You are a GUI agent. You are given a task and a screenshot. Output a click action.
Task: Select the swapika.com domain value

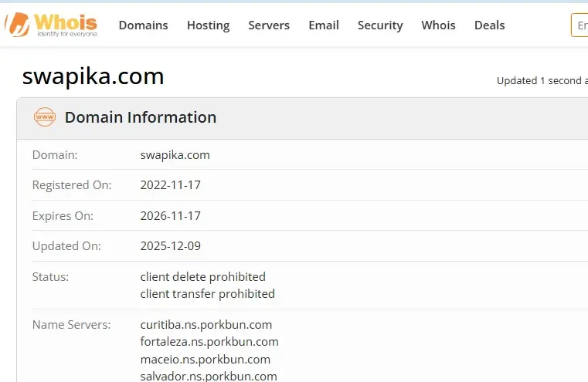tap(175, 155)
